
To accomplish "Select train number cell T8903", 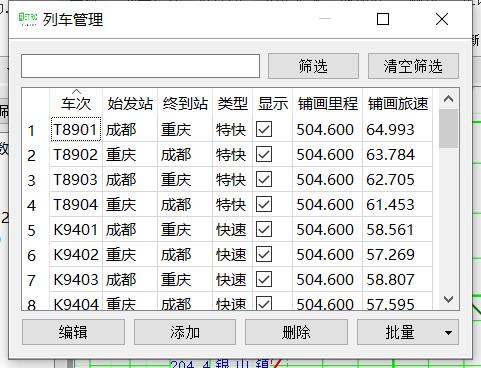I will coord(76,179).
